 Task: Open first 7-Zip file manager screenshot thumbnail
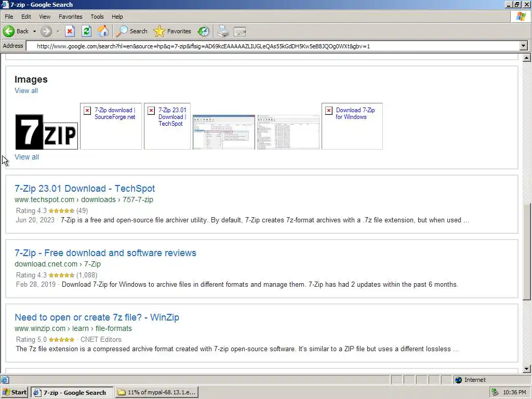pos(223,132)
